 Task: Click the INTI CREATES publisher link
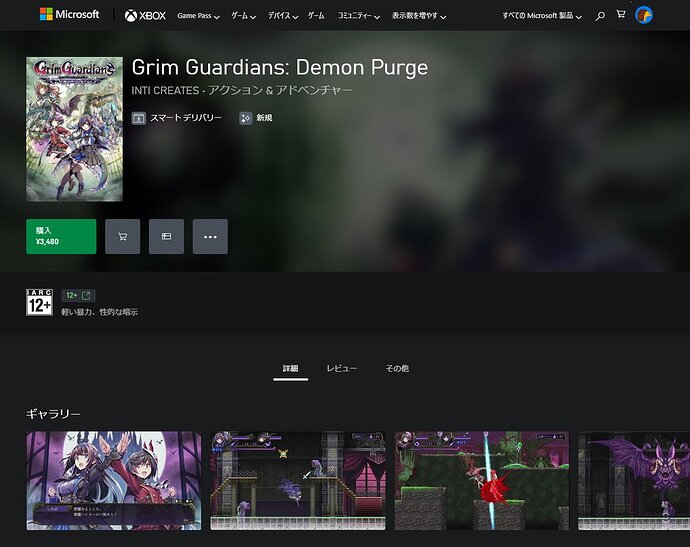[165, 91]
